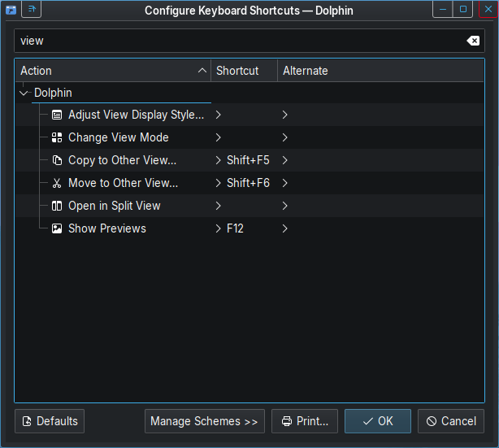Screen dimensions: 499x448
Task: Collapse the Dolphin tree group
Action: click(x=24, y=93)
